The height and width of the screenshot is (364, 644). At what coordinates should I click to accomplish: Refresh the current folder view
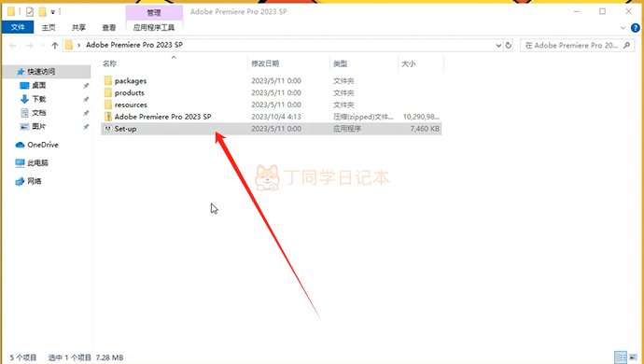509,45
